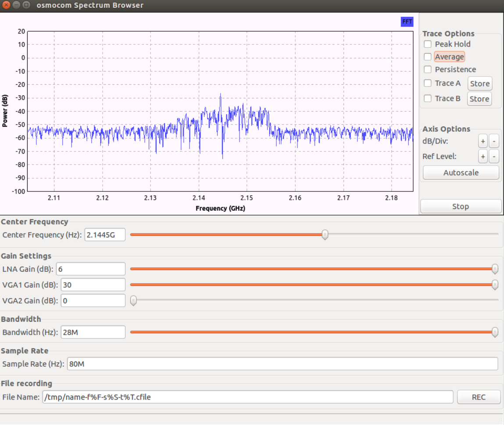Click the Center Frequency text field
This screenshot has width=504, height=425.
pyautogui.click(x=105, y=234)
